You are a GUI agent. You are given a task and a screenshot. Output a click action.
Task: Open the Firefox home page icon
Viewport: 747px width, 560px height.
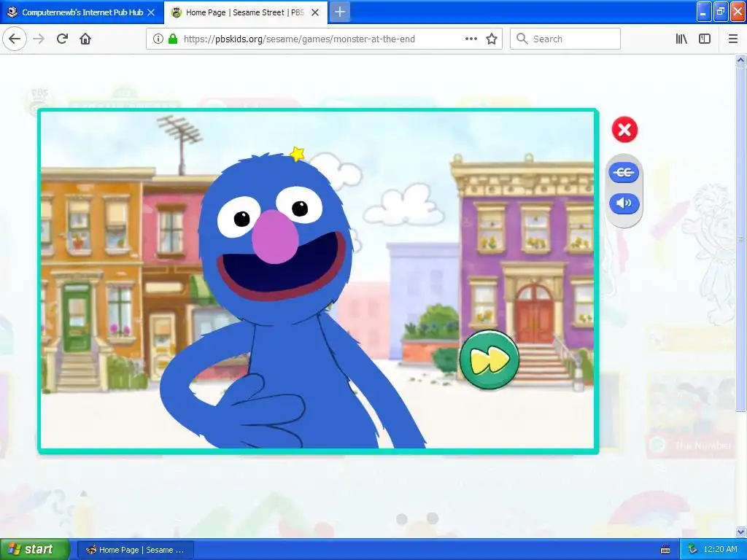[85, 39]
